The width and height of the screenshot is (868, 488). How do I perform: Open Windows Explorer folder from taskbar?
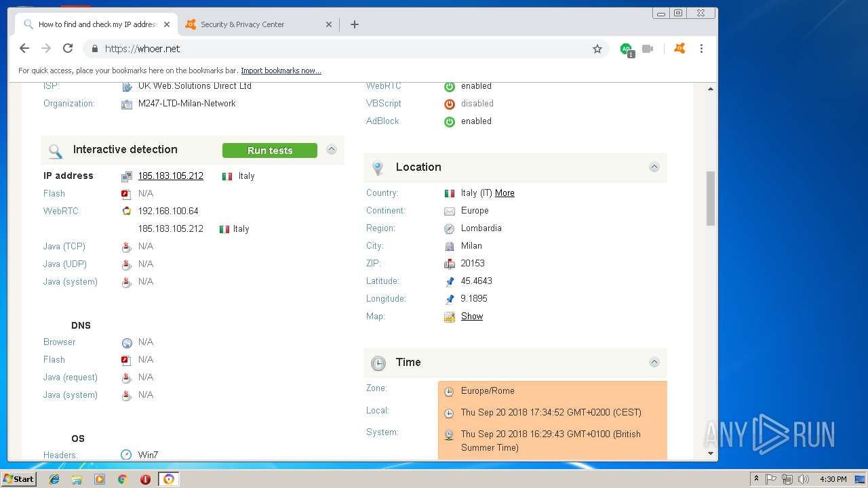click(77, 479)
